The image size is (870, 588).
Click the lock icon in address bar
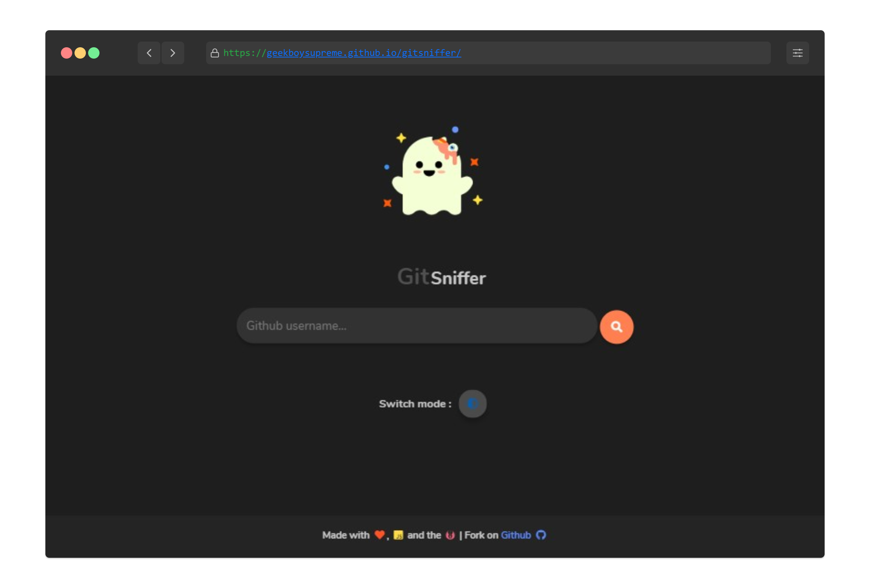214,53
